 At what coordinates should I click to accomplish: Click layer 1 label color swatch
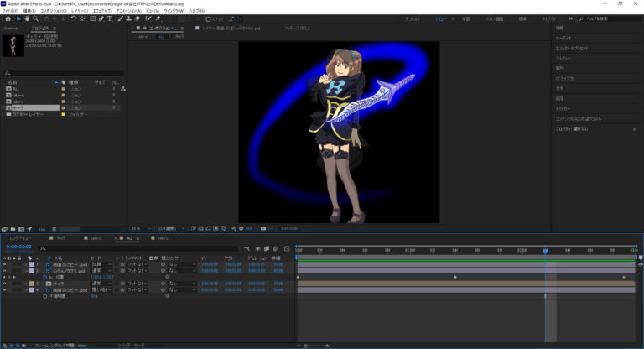click(32, 265)
